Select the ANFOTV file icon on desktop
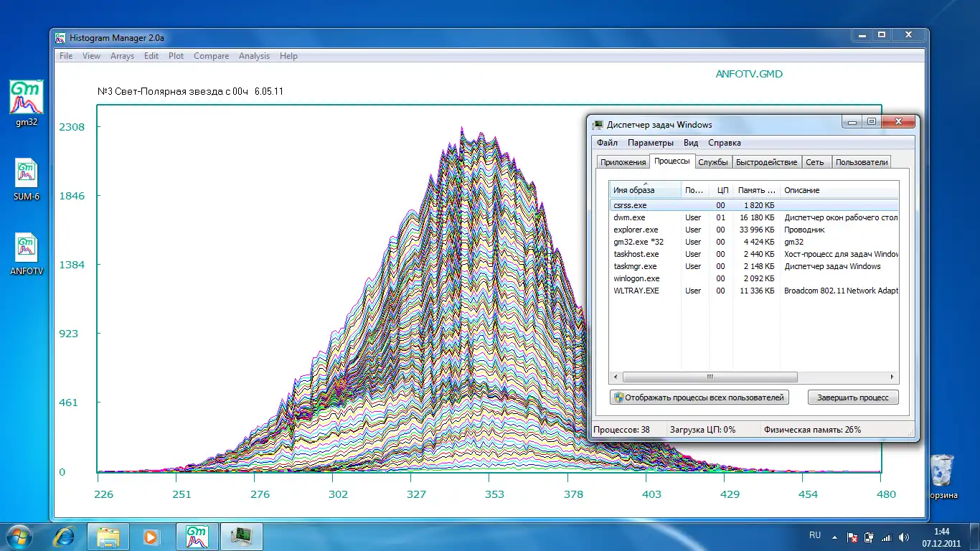980x551 pixels. click(x=27, y=249)
